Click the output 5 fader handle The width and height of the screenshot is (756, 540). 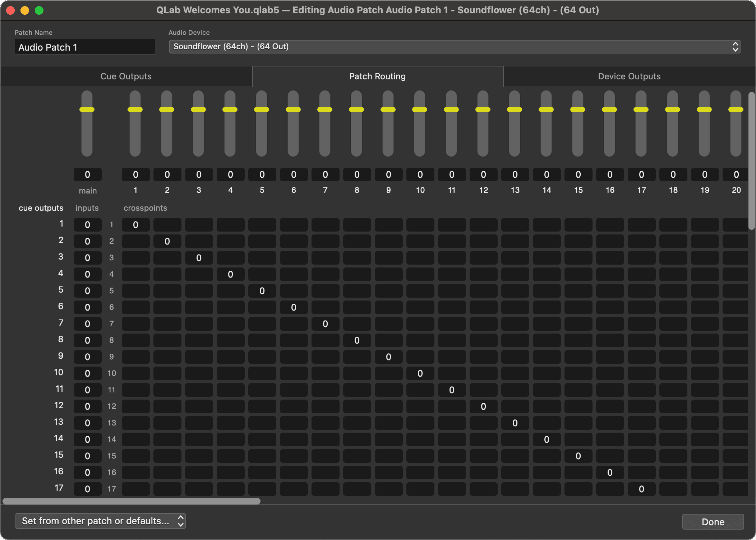(x=262, y=110)
